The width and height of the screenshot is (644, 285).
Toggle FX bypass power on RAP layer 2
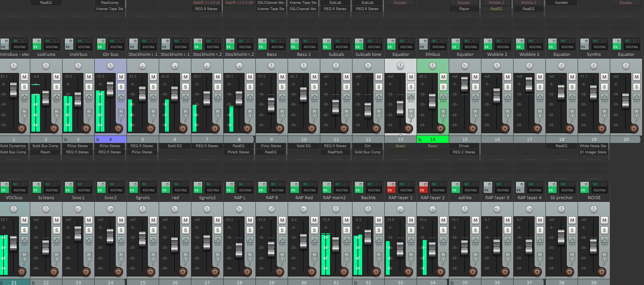pyautogui.click(x=425, y=184)
